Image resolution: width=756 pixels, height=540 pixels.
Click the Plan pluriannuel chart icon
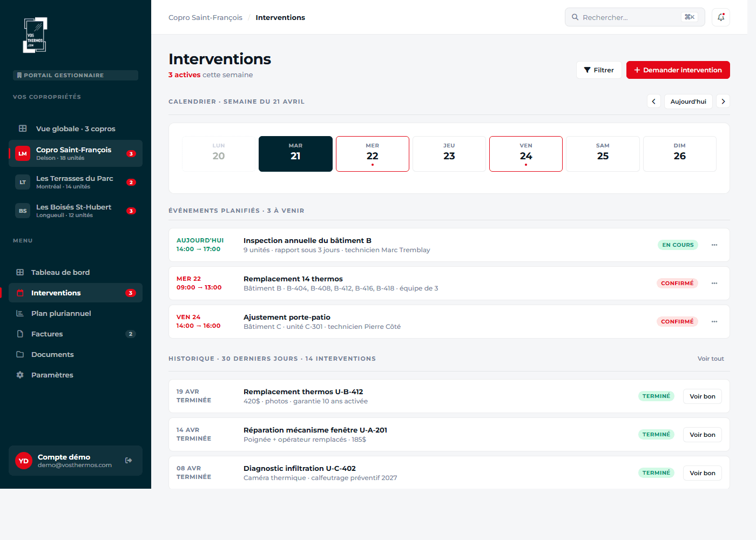tap(20, 313)
